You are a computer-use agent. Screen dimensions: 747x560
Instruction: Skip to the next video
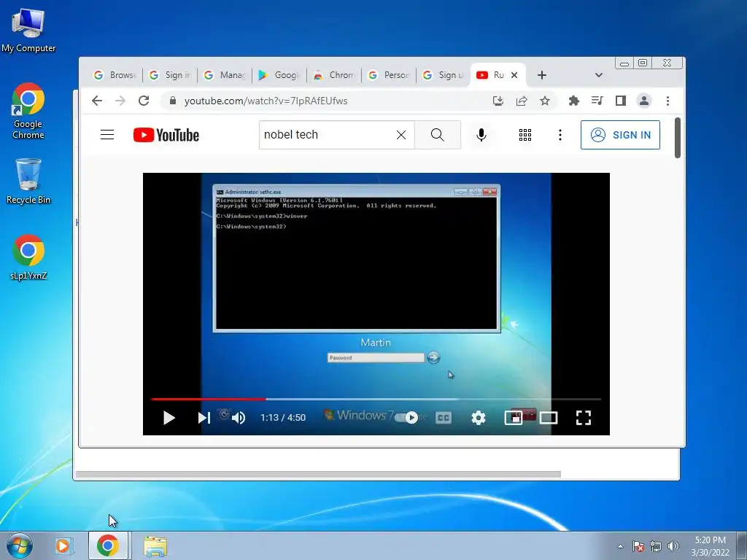[204, 418]
